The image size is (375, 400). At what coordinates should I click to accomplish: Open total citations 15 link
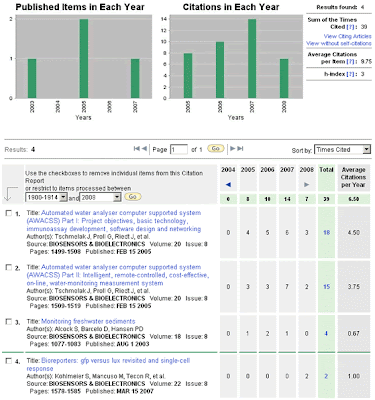[x=326, y=287]
